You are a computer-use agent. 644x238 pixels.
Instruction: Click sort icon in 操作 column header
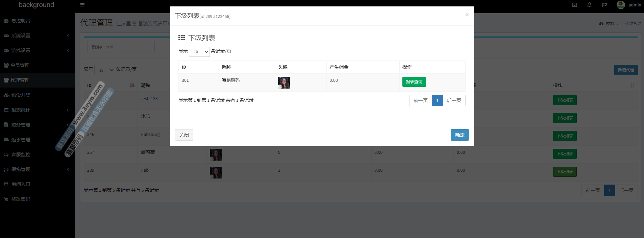pos(632,85)
